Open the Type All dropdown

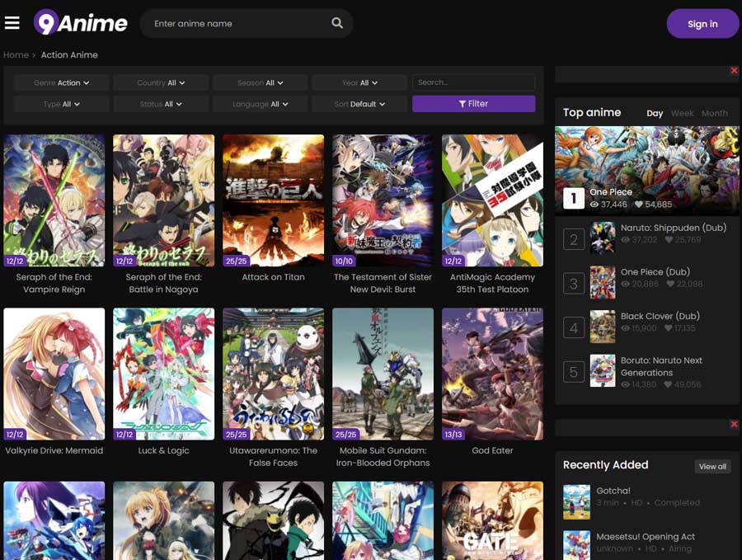[61, 104]
